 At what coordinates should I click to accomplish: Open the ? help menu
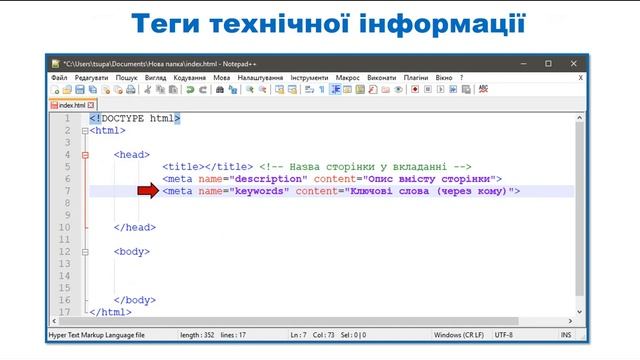462,78
